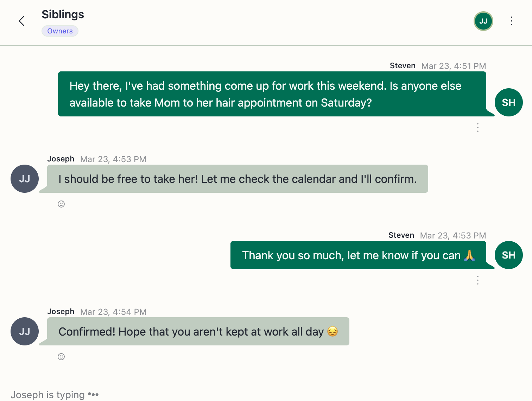Open options menu for the thank you message
This screenshot has height=401, width=532.
(x=477, y=280)
